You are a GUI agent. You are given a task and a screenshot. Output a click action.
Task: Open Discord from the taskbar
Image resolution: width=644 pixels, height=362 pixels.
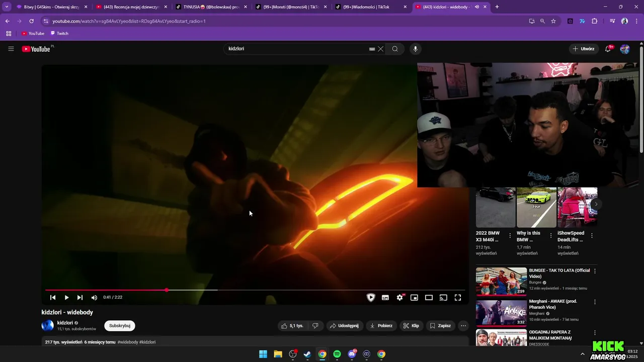tap(352, 354)
